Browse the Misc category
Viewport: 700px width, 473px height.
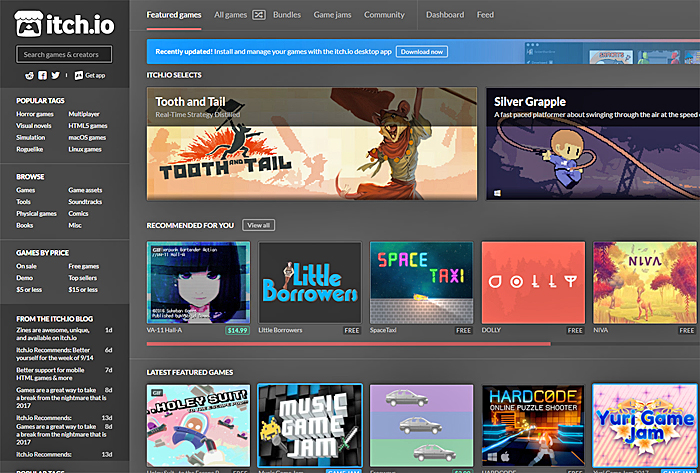click(x=75, y=225)
